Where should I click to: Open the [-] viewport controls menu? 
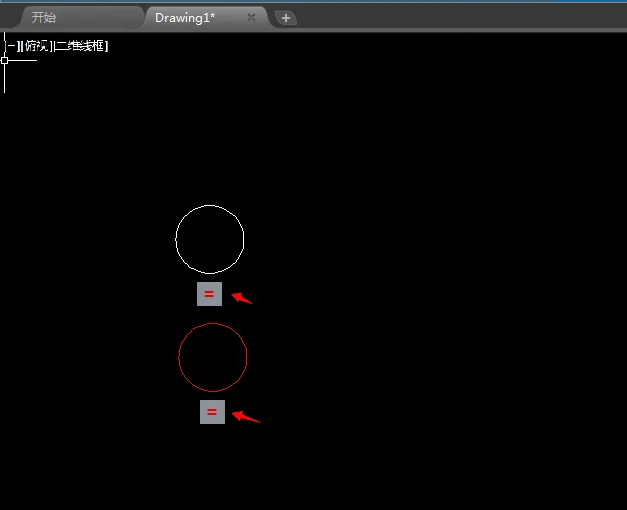(13, 46)
